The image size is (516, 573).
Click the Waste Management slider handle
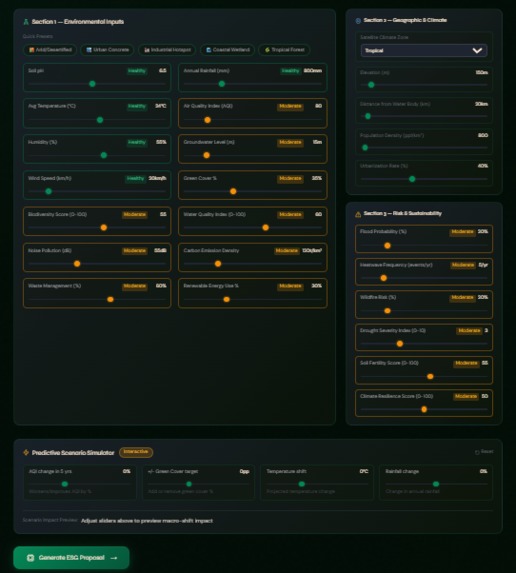pyautogui.click(x=110, y=299)
